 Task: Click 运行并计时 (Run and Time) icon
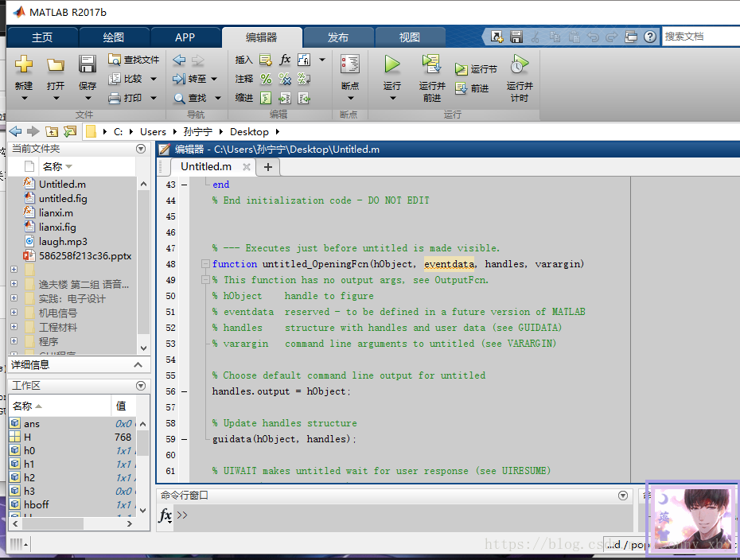pos(520,64)
